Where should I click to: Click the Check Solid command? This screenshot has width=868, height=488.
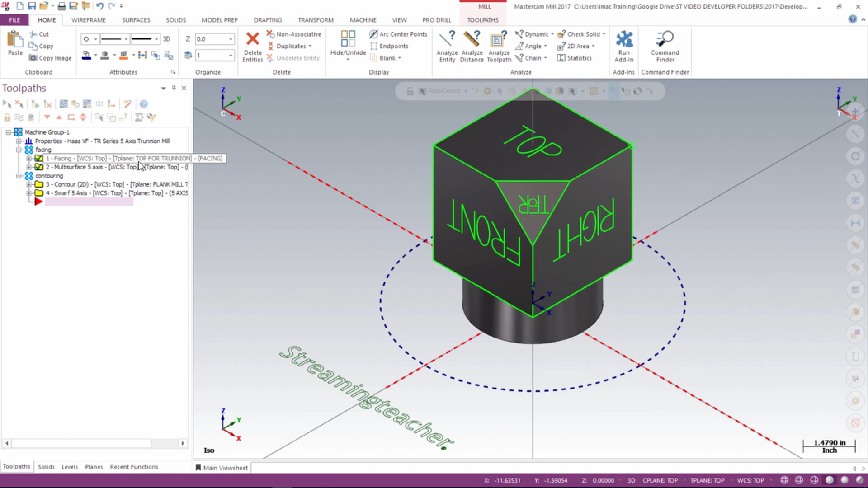point(581,34)
